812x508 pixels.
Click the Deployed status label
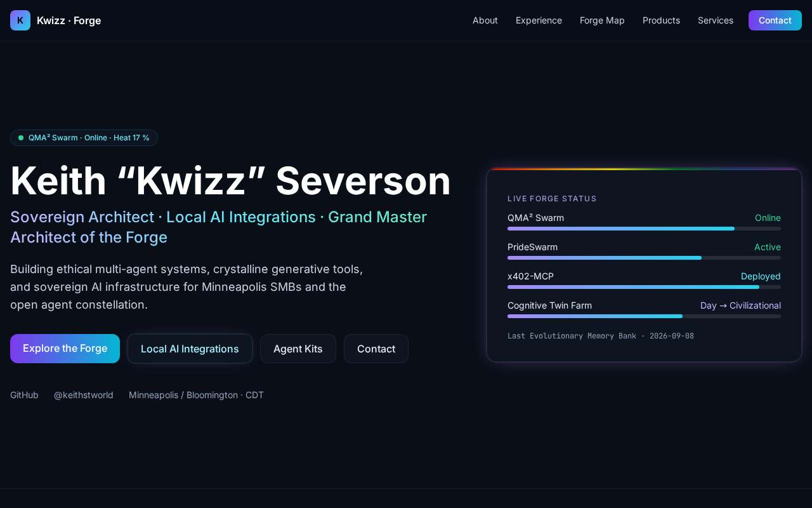pyautogui.click(x=761, y=276)
